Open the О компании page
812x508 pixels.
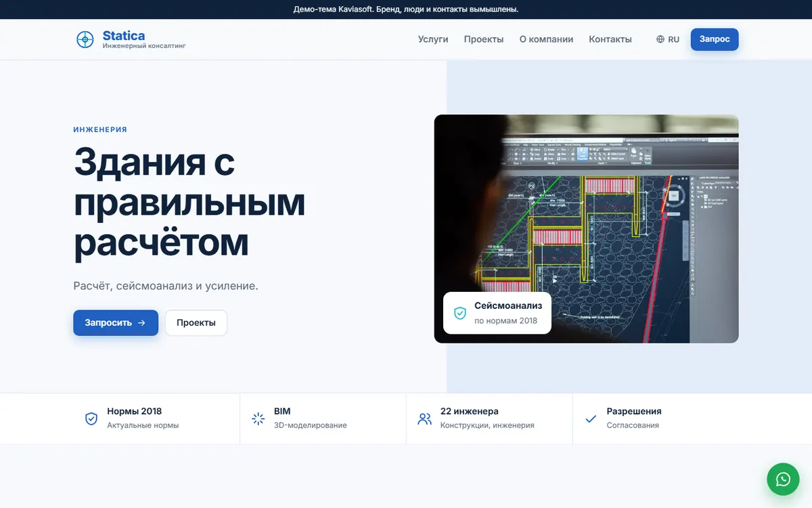point(546,39)
